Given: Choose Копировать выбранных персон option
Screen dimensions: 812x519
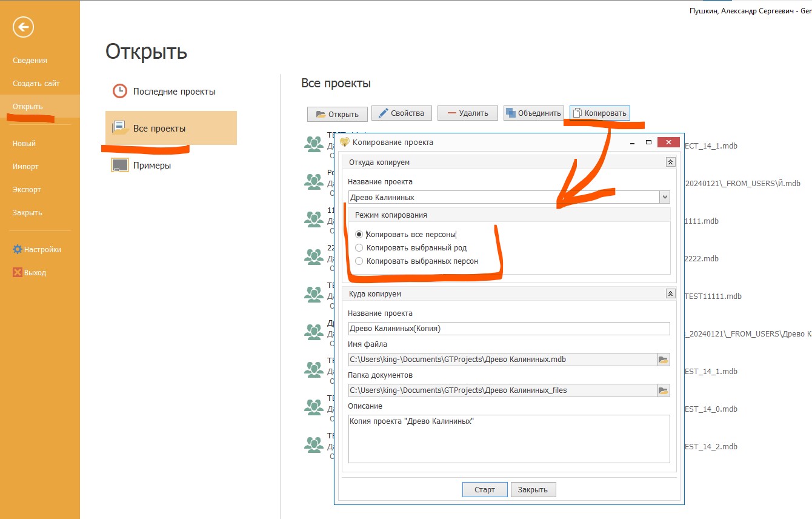Looking at the screenshot, I should pos(359,261).
